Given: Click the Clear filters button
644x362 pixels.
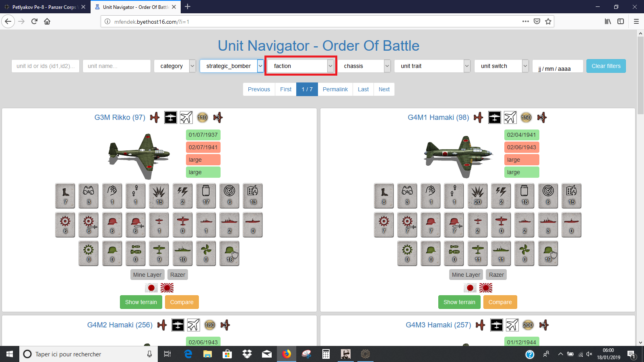Looking at the screenshot, I should pyautogui.click(x=606, y=66).
